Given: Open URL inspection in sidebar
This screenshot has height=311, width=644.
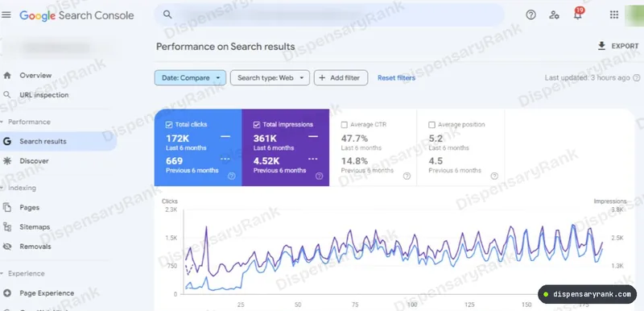Looking at the screenshot, I should click(44, 95).
